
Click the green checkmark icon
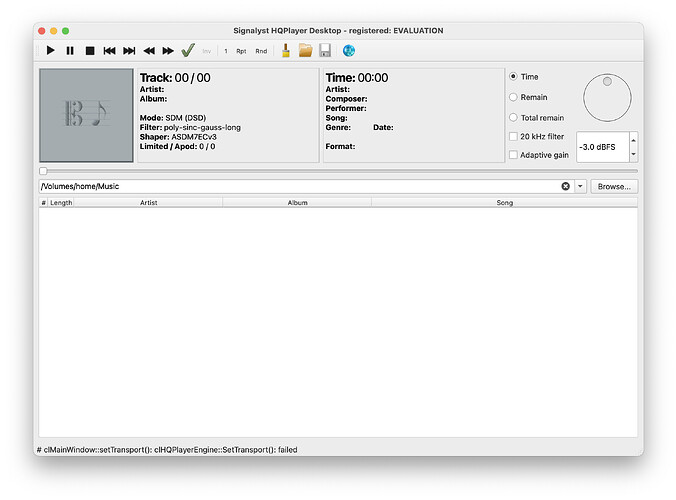[188, 50]
